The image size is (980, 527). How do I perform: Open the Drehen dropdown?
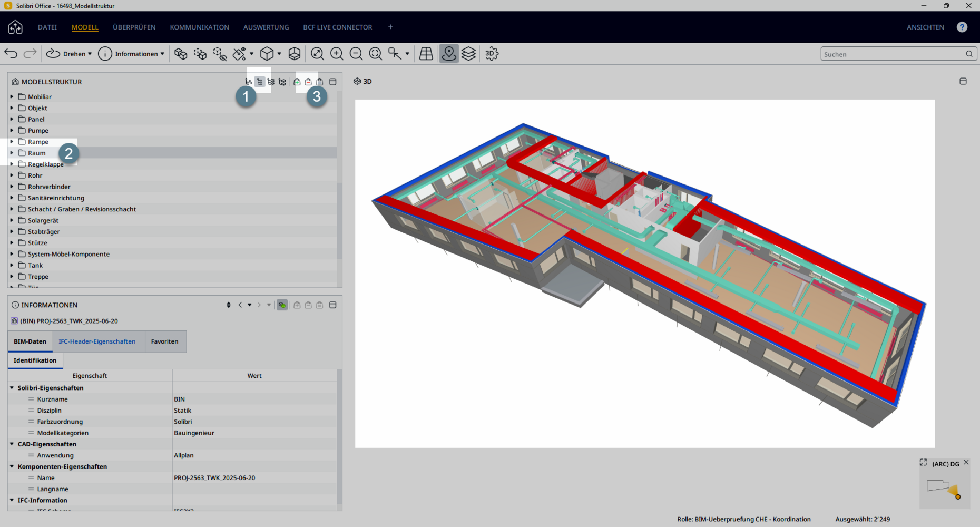(x=69, y=54)
